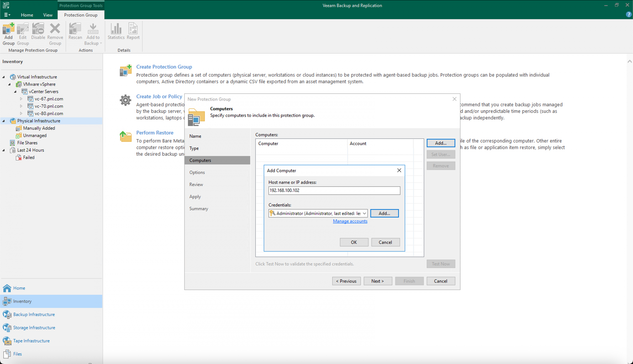This screenshot has width=633, height=364.
Task: Click the Disable ribbon icon
Action: [38, 31]
